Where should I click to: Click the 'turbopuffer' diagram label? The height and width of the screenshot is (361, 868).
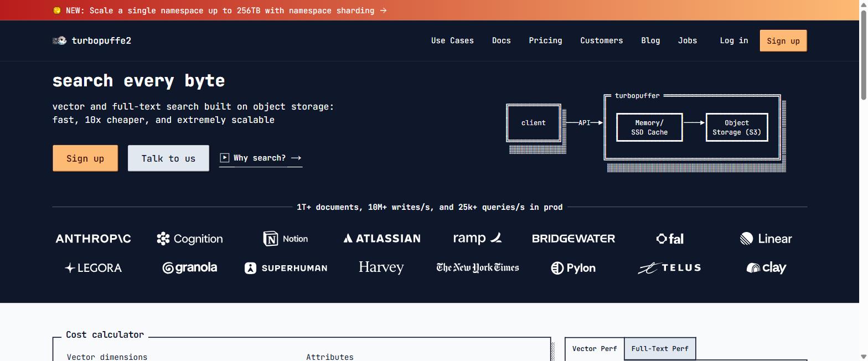pos(637,96)
